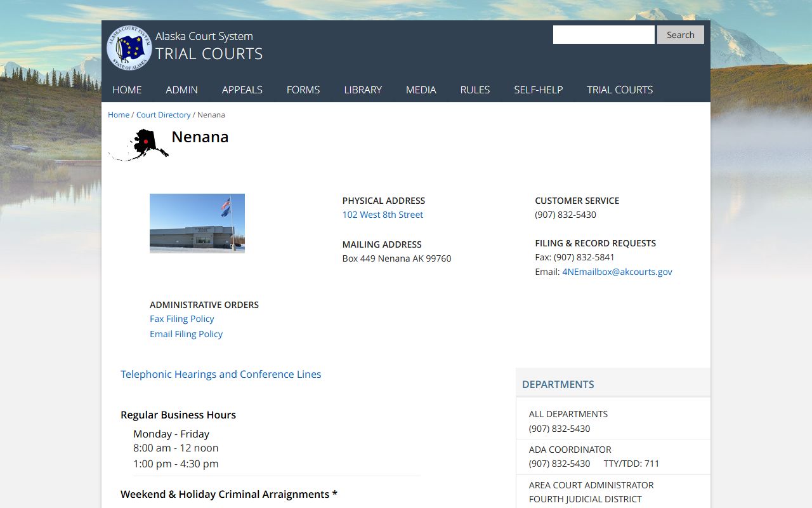
Task: Email 4NEmailbox@akcourts.gov link
Action: pyautogui.click(x=617, y=272)
